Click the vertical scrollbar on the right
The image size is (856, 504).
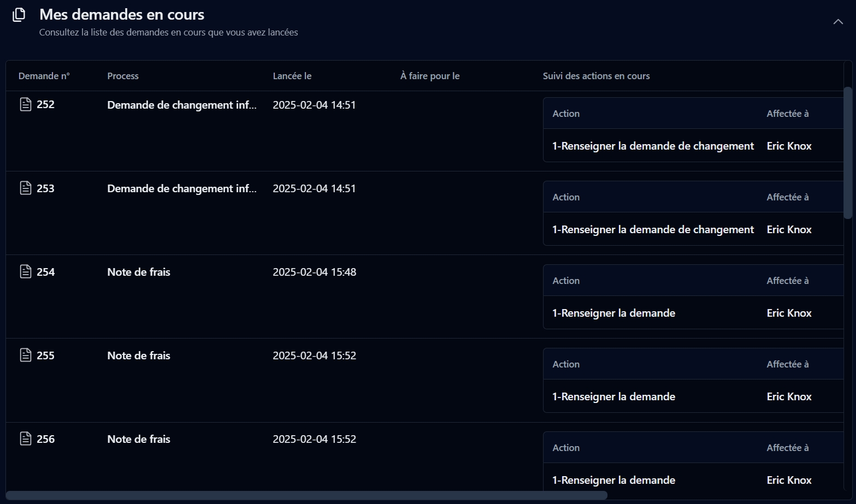tap(848, 153)
